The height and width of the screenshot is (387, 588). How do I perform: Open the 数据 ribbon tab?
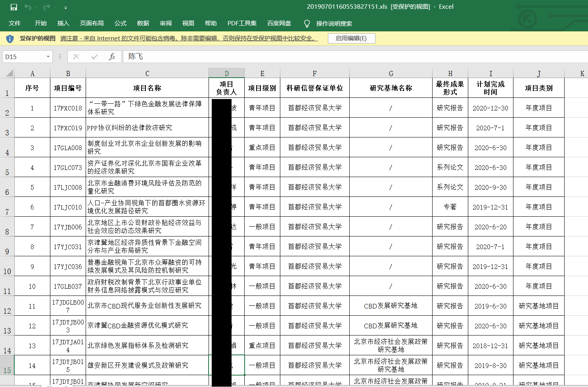143,23
